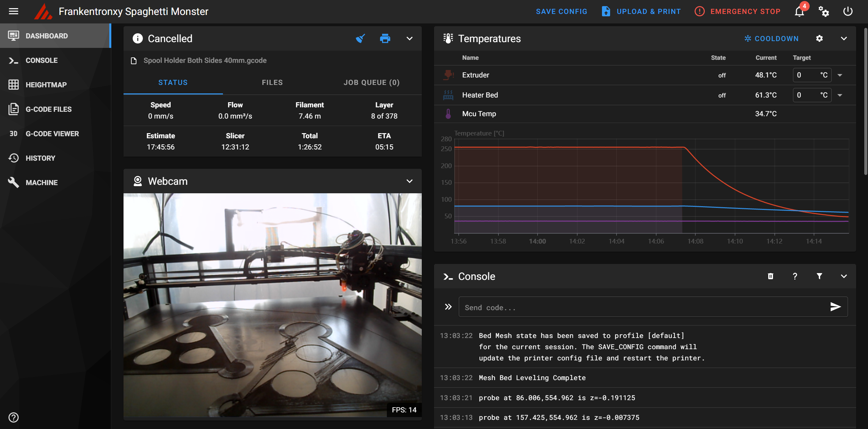Open the Dashboard page

point(56,36)
